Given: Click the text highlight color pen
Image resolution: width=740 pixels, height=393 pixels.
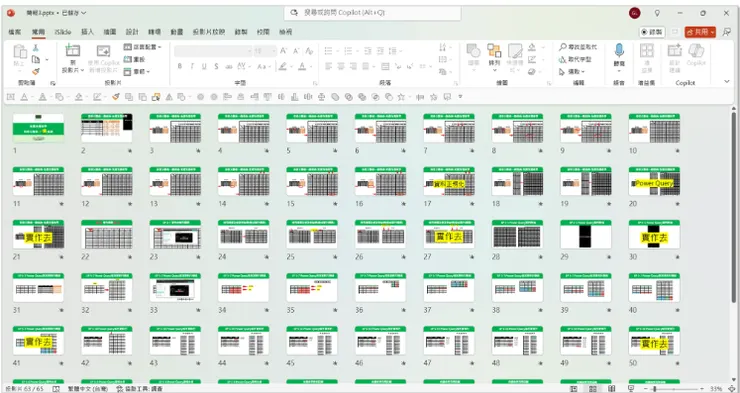Looking at the screenshot, I should point(283,67).
